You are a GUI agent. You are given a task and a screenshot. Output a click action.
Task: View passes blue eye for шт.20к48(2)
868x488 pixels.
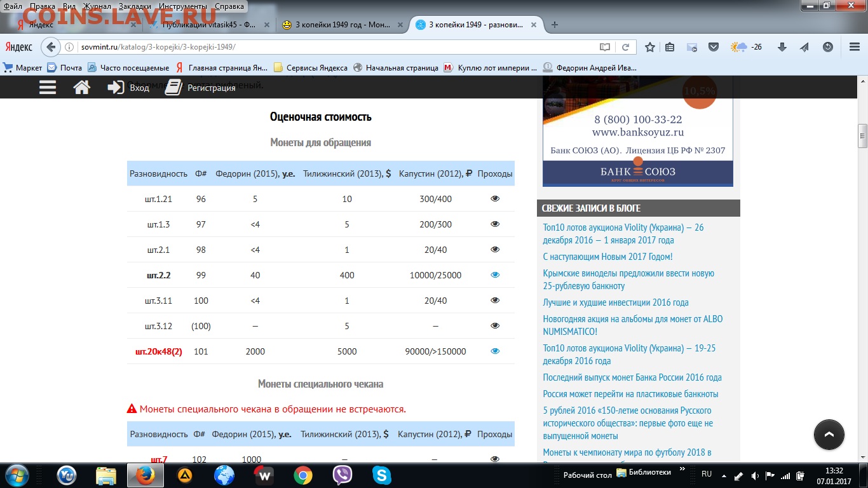[x=496, y=351]
